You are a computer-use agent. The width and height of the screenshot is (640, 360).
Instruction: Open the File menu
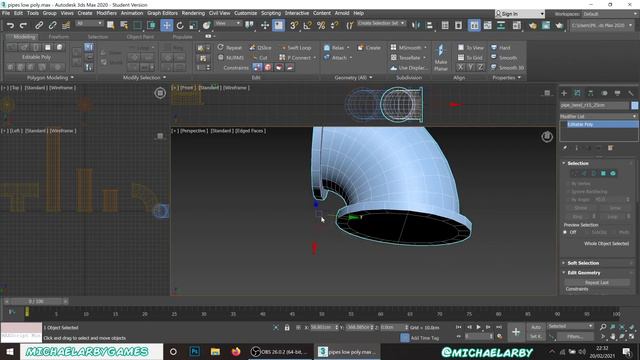tap(6, 13)
